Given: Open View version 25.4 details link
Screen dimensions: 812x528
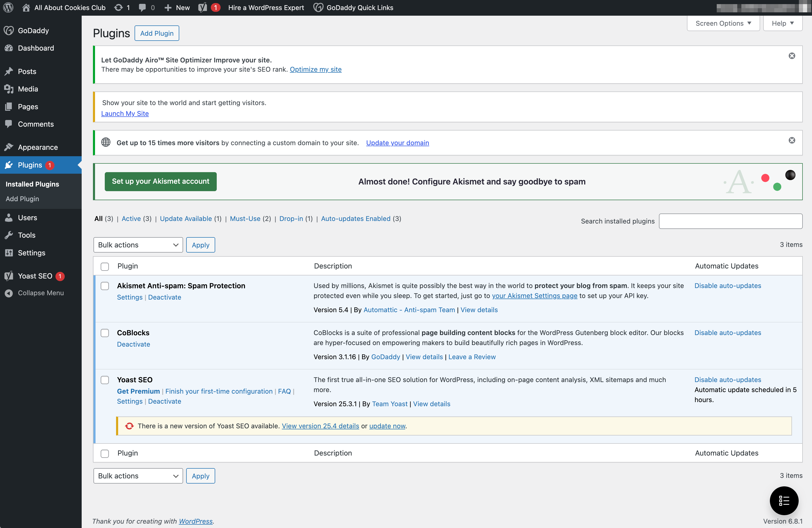Looking at the screenshot, I should coord(320,426).
